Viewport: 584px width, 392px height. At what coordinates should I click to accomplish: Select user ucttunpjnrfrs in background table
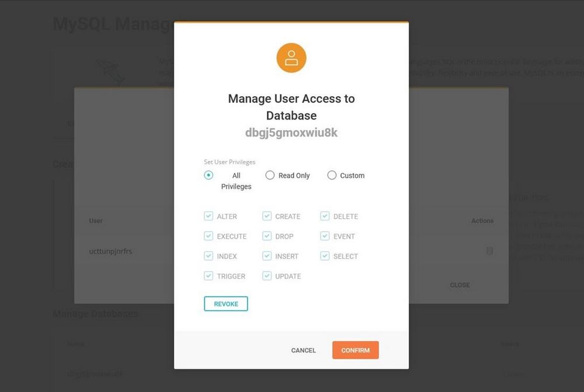click(110, 251)
